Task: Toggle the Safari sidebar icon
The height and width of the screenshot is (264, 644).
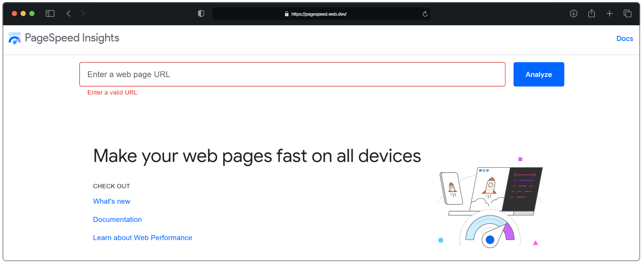Action: coord(50,14)
